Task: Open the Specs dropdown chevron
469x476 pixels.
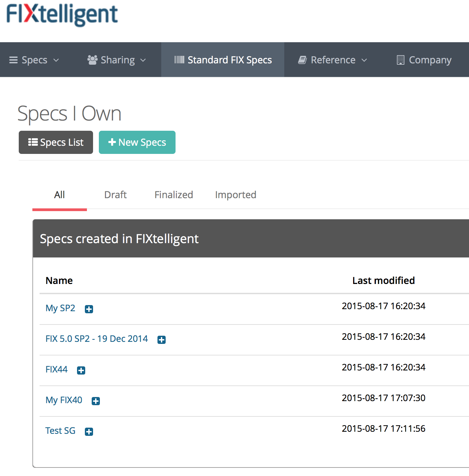Action: 56,60
